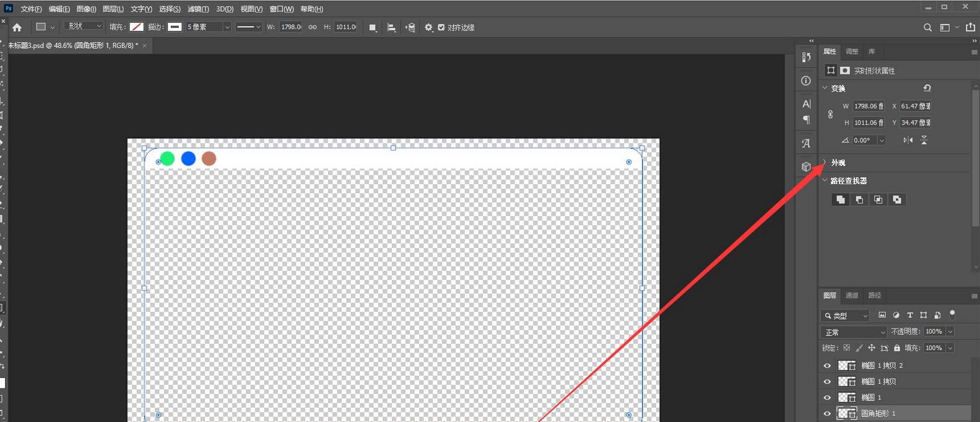Image resolution: width=980 pixels, height=422 pixels.
Task: Hide the 椭圆 1 拷贝 2 layer
Action: point(827,366)
